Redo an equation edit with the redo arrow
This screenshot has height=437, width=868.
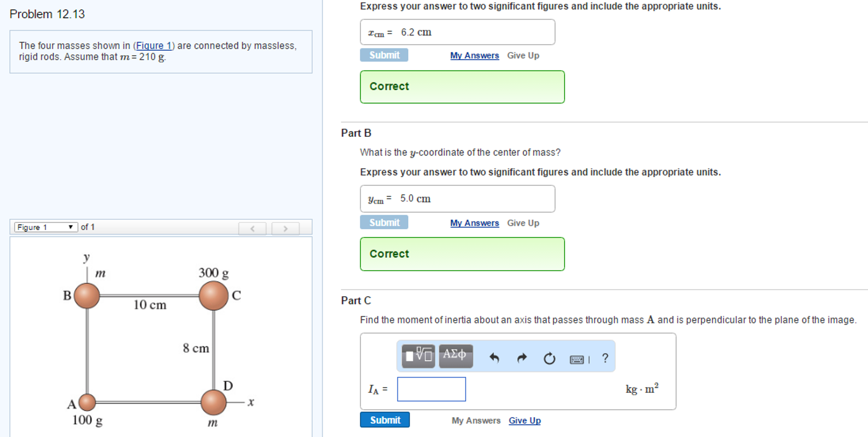point(521,358)
